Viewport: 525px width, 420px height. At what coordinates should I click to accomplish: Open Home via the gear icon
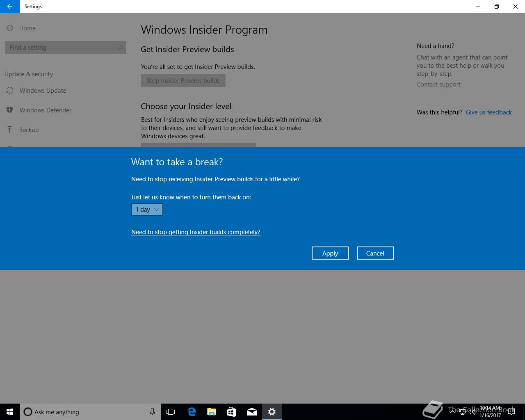coord(10,28)
